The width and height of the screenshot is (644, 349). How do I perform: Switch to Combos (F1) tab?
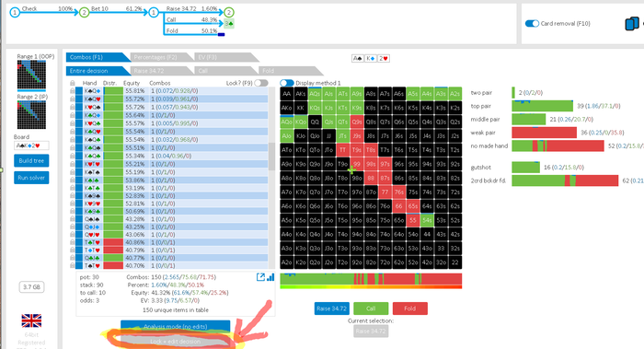[x=98, y=57]
